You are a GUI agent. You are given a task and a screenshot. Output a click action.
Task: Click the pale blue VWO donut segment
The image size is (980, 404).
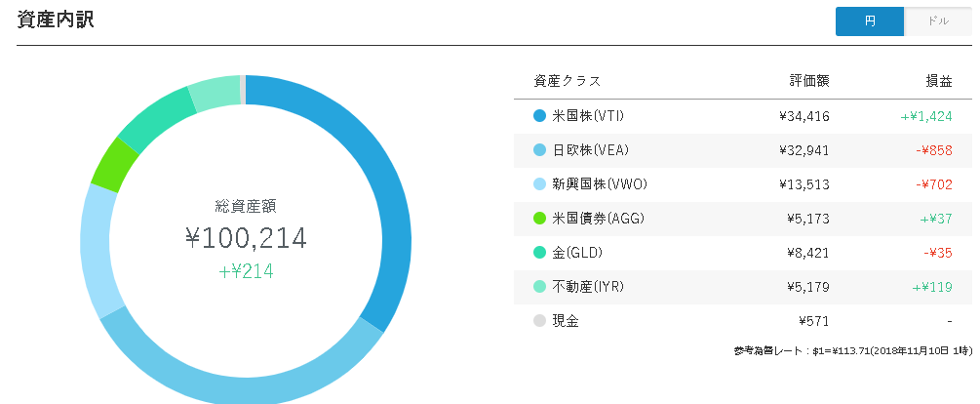tap(98, 250)
